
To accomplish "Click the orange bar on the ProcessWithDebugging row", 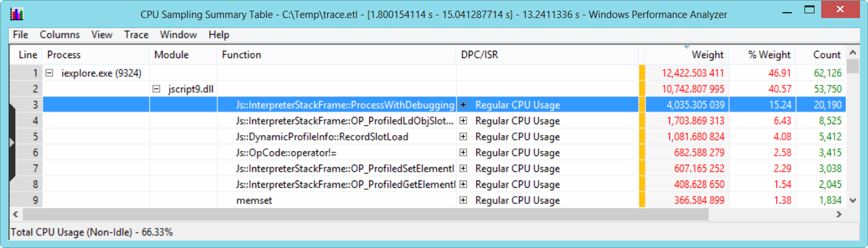I will coord(642,105).
